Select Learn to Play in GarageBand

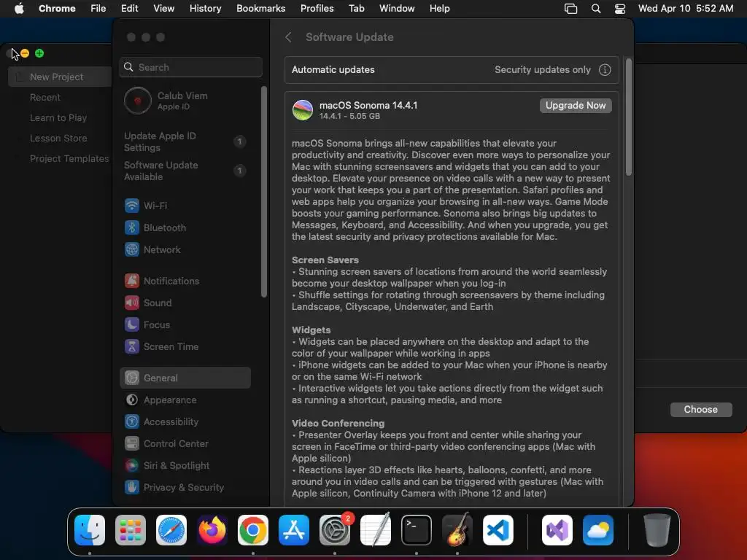pyautogui.click(x=58, y=117)
